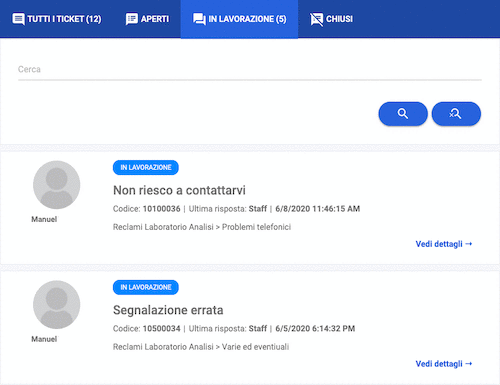Switch to the Chiusi tab

[x=331, y=19]
